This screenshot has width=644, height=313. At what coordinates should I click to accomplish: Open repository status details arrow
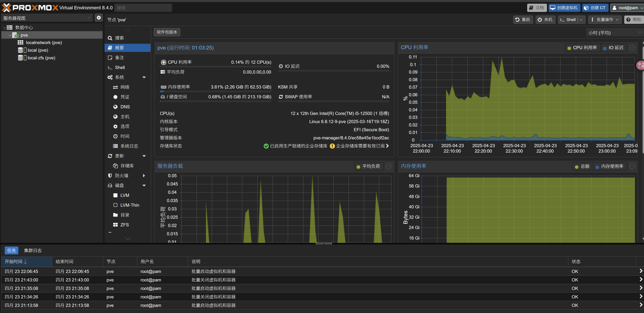coord(387,146)
